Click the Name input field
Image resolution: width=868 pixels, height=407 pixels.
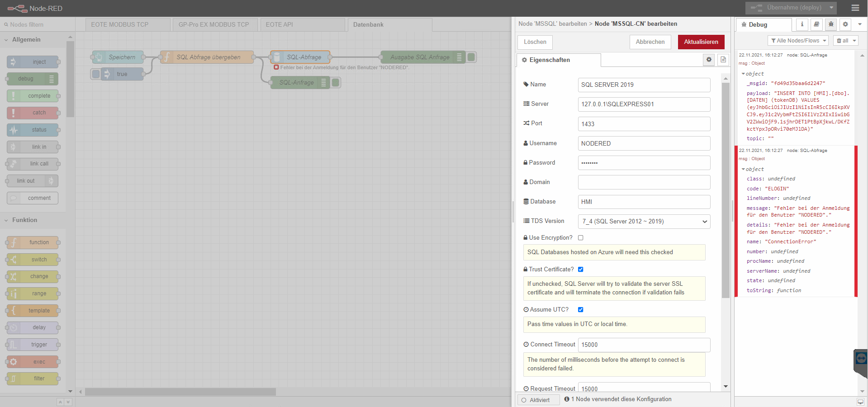(x=644, y=85)
